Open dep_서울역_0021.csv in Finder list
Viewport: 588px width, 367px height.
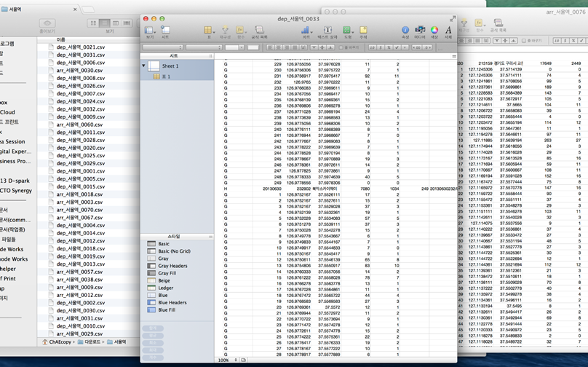[80, 47]
